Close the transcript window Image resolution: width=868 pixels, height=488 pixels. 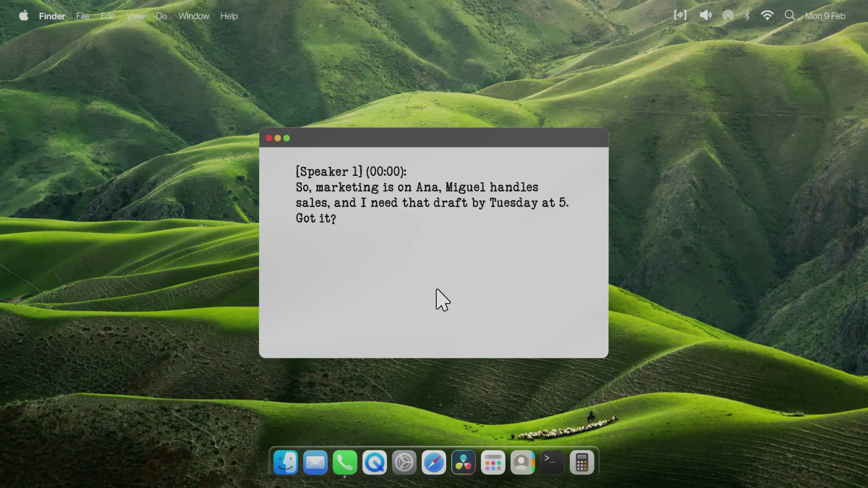point(269,138)
